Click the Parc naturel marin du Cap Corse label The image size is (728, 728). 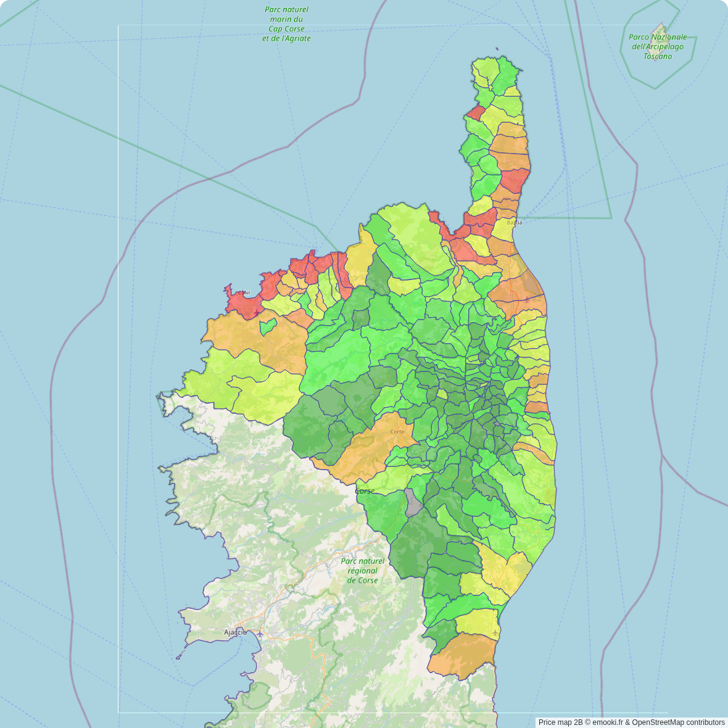(286, 24)
